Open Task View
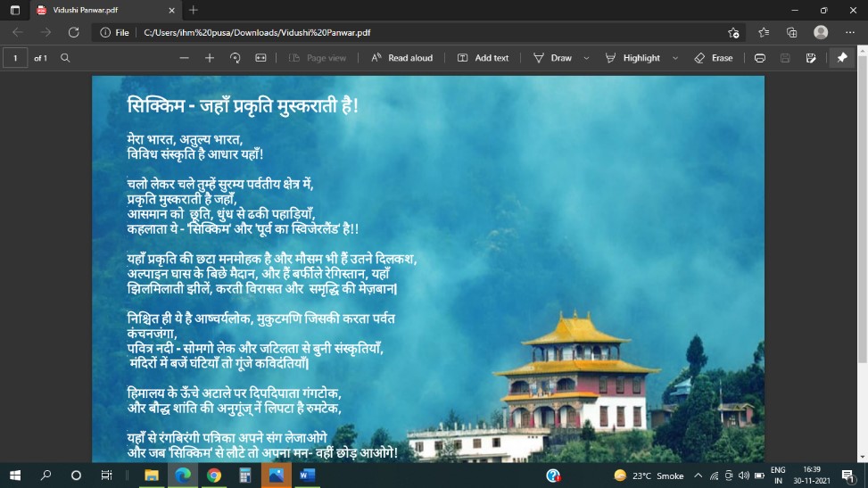Viewport: 868px width, 488px height. coord(106,476)
